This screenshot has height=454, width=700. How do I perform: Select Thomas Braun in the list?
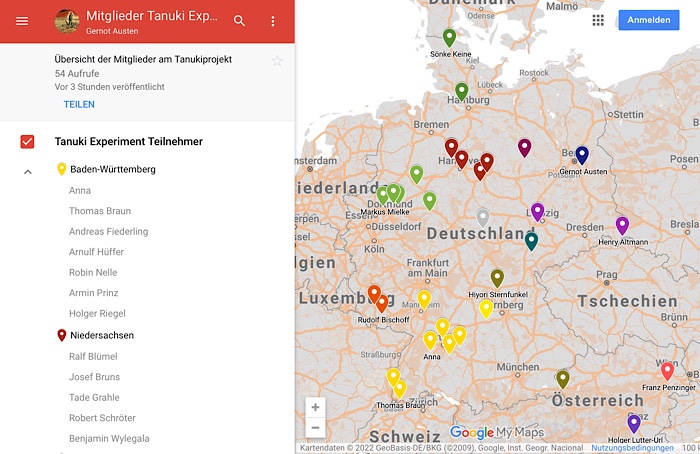100,211
